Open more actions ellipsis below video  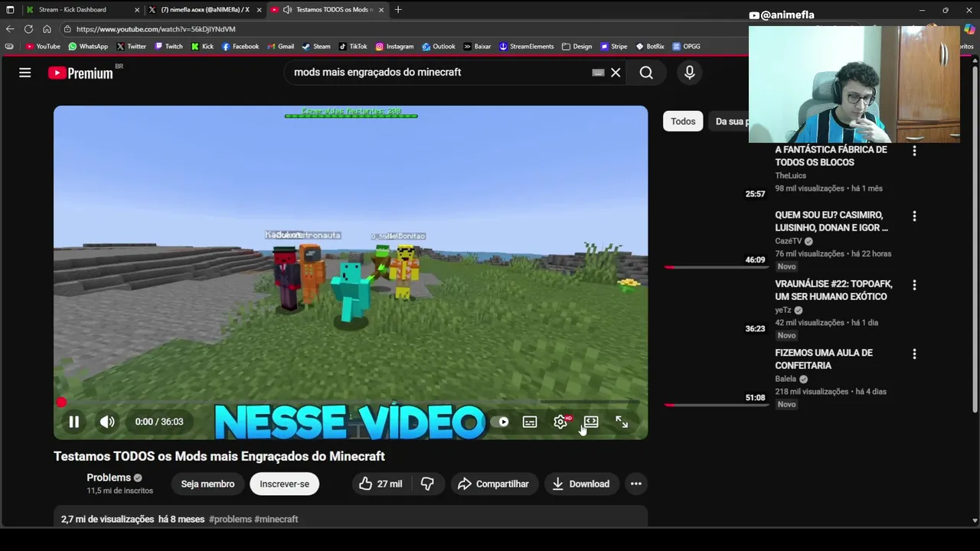(x=635, y=484)
